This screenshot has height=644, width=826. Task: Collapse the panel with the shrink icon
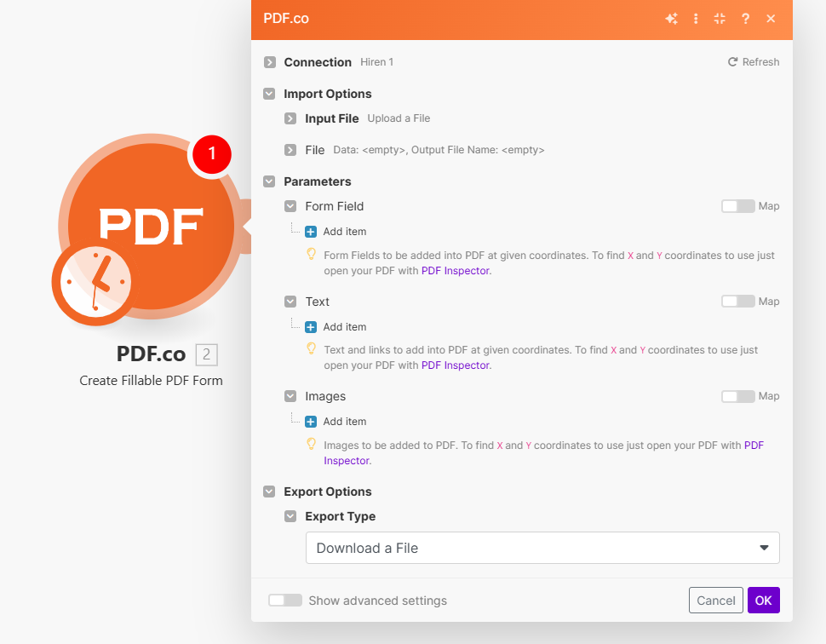(x=720, y=19)
